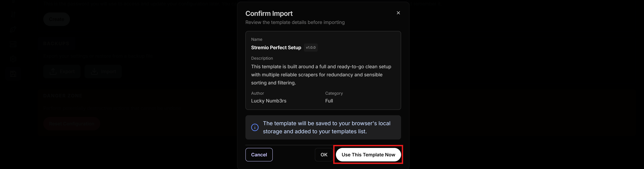Viewport: 644px width, 169px height.
Task: Click Use This Template Now
Action: point(368,155)
